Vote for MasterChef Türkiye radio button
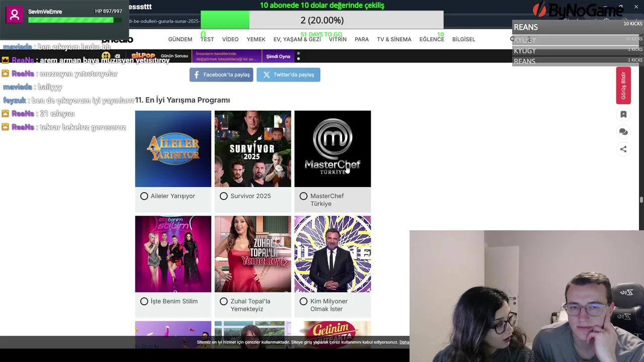The height and width of the screenshot is (362, 644). (x=303, y=196)
